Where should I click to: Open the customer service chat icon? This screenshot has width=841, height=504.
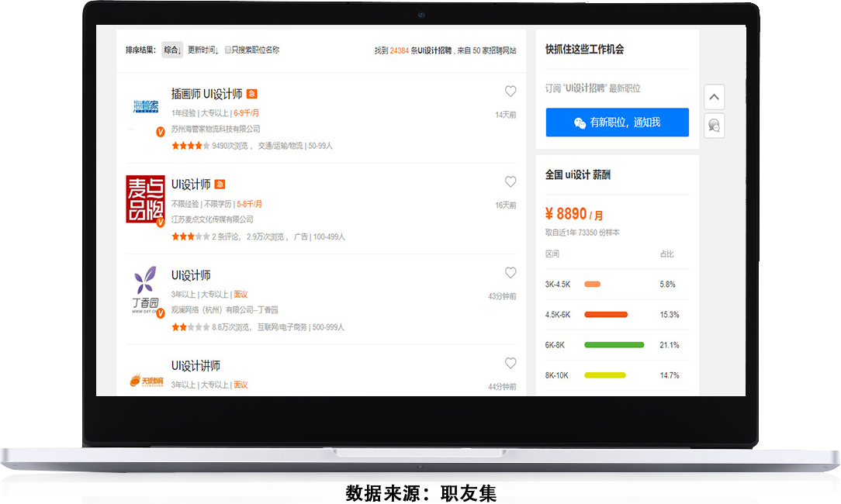pyautogui.click(x=714, y=126)
